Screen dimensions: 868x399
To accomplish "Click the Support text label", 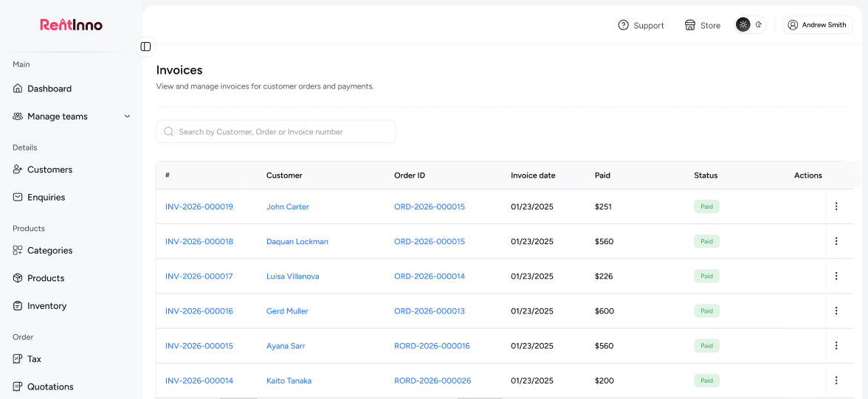I will point(649,26).
